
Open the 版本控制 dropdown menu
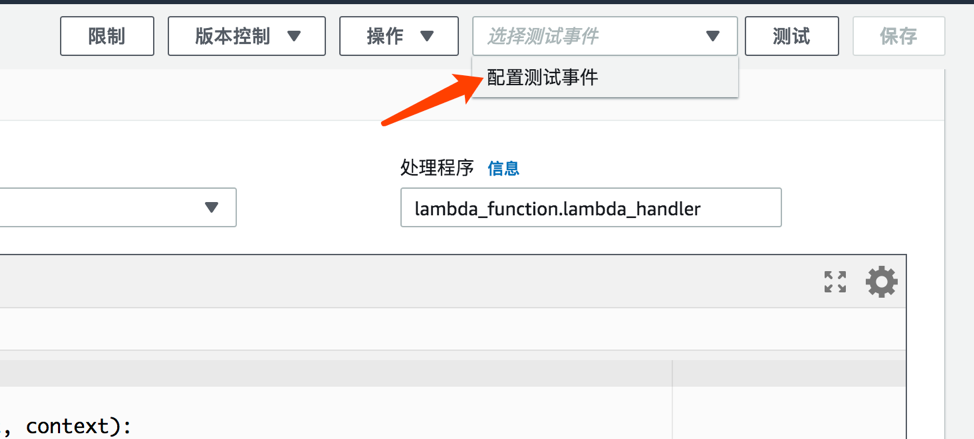tap(247, 36)
